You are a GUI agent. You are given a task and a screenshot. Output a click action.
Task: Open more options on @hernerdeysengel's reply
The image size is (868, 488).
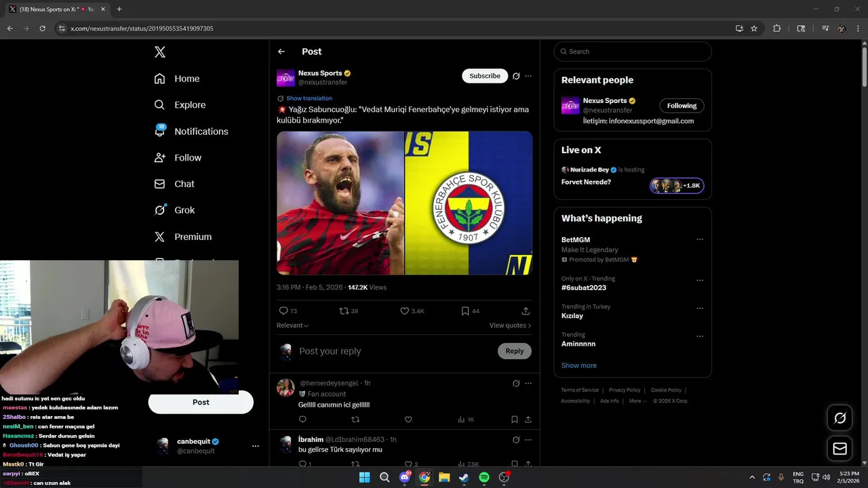point(528,383)
